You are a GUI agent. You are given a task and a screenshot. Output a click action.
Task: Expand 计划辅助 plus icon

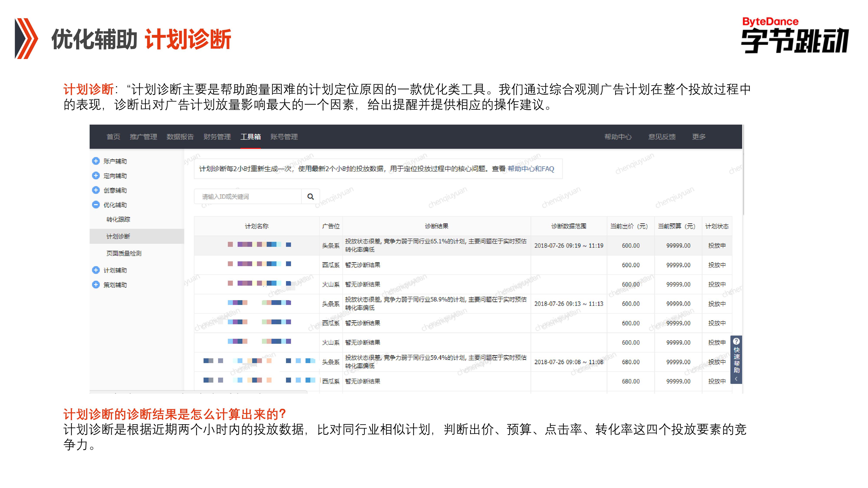(x=96, y=270)
